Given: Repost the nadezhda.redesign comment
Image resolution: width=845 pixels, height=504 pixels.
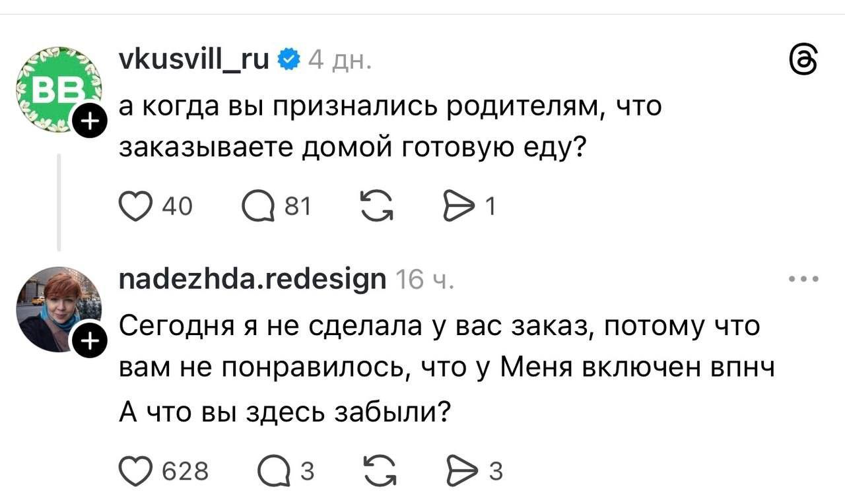Looking at the screenshot, I should 376,471.
